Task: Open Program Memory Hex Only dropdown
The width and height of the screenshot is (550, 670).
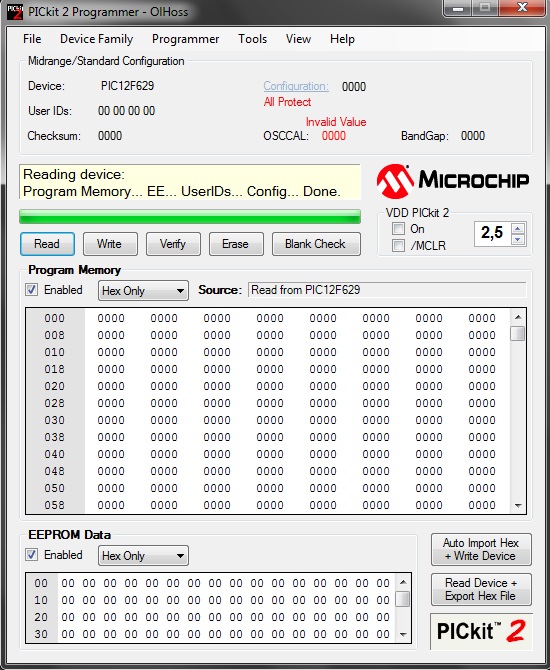Action: click(x=143, y=291)
